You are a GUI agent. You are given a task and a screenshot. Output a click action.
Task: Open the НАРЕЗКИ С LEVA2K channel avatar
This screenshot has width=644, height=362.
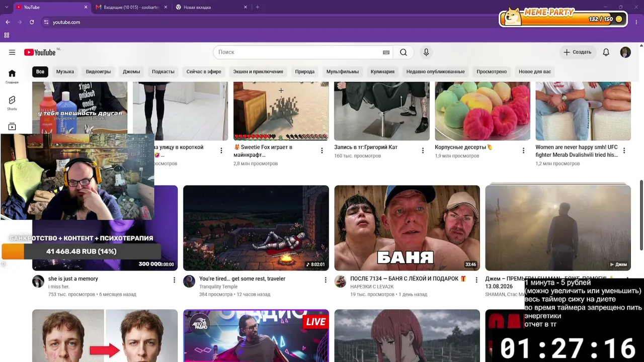point(340,282)
